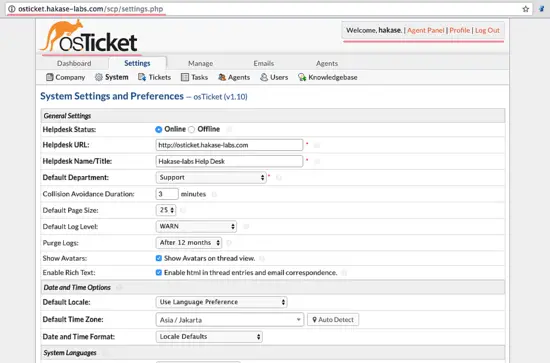
Task: Go to Agent Panel link
Action: [425, 31]
